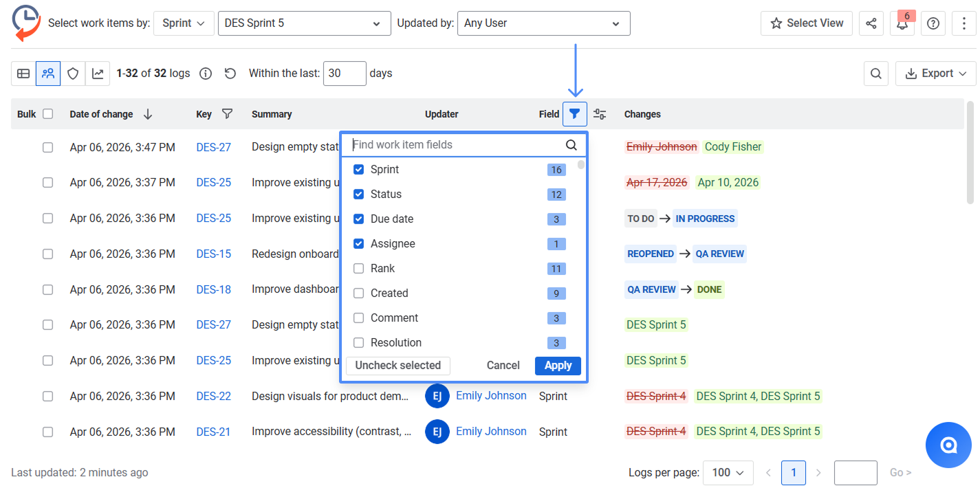
Task: Open the Any User dropdown
Action: (x=543, y=23)
